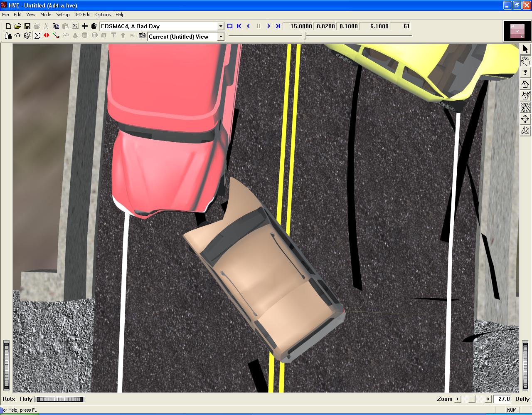The image size is (532, 415).
Task: Expand the EDSMAC4, A Bad Day dropdown
Action: coord(221,26)
